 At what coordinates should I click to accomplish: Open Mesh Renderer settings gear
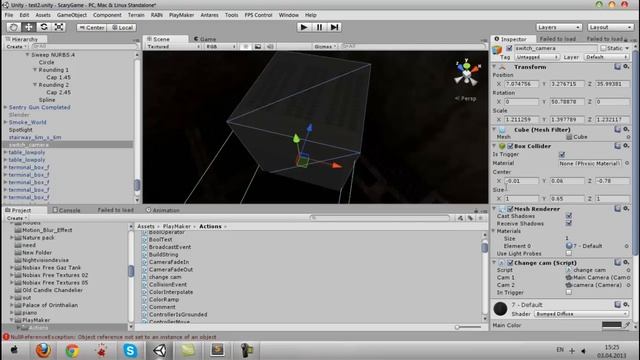click(626, 209)
